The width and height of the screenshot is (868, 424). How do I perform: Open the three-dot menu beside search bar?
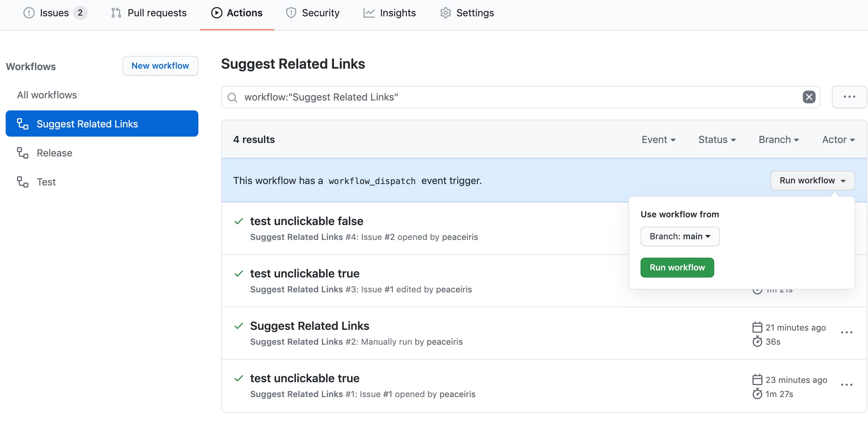click(849, 97)
